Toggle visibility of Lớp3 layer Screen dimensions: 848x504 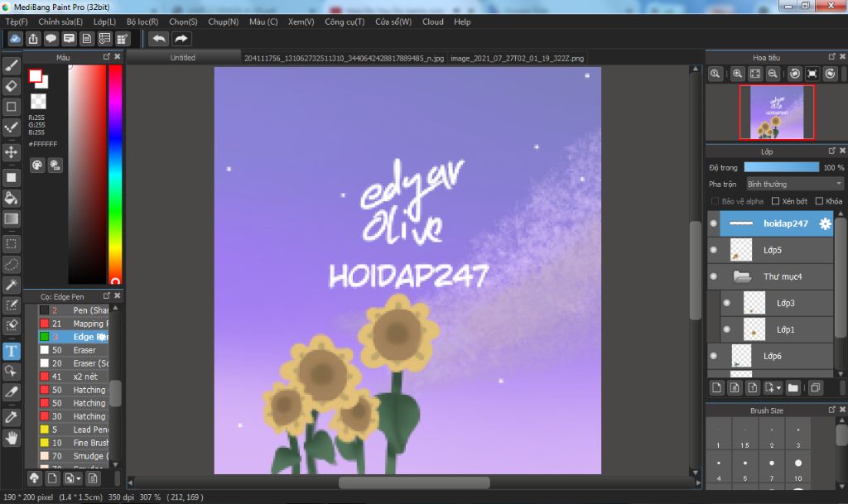click(726, 303)
